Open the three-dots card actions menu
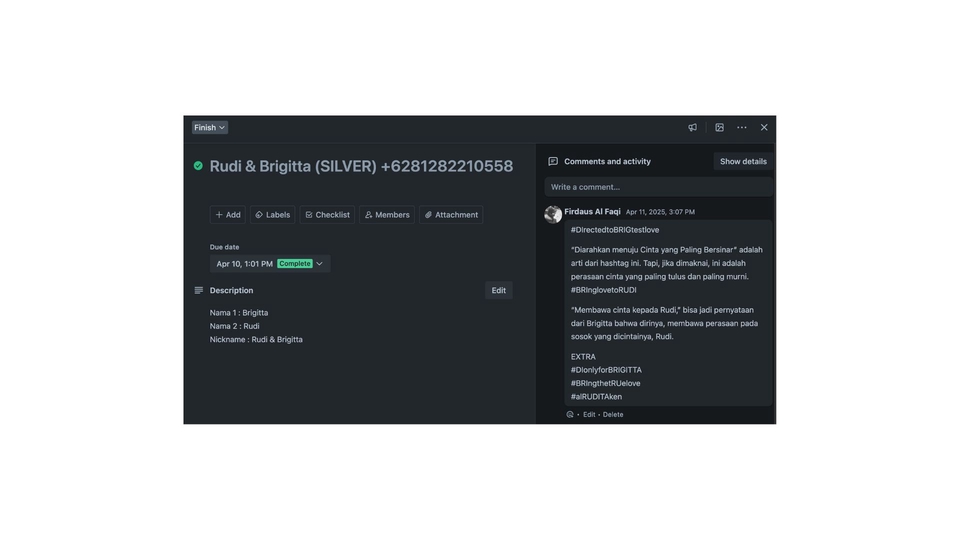 pos(742,128)
